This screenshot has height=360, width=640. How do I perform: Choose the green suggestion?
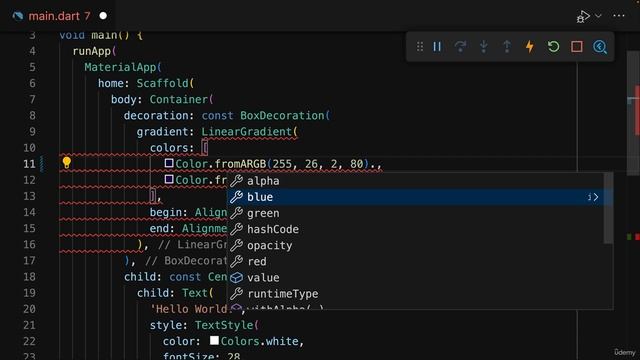(x=416, y=213)
